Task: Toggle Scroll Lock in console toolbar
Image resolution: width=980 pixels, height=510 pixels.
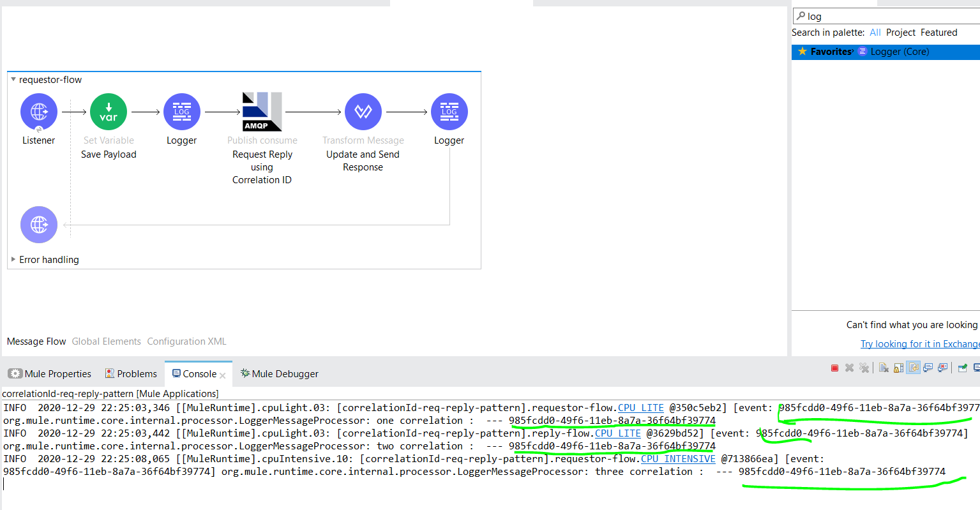Action: (x=898, y=368)
